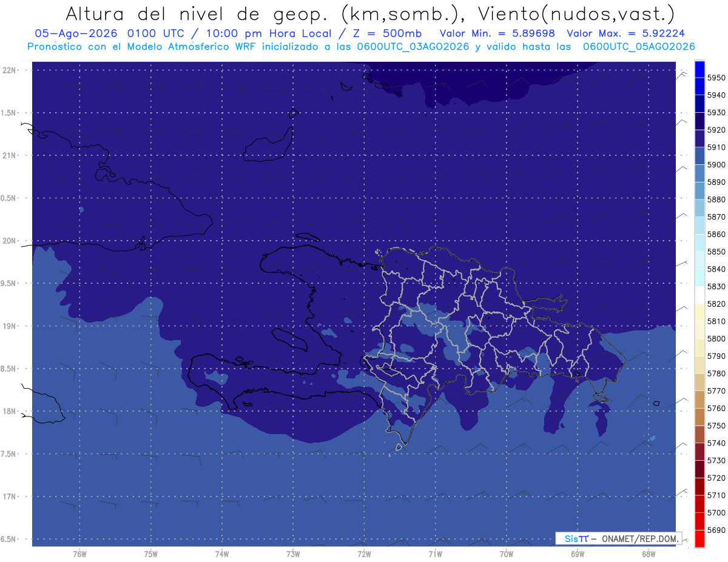This screenshot has width=728, height=562.
Task: Click the latitude axis label 21N
Action: [10, 156]
